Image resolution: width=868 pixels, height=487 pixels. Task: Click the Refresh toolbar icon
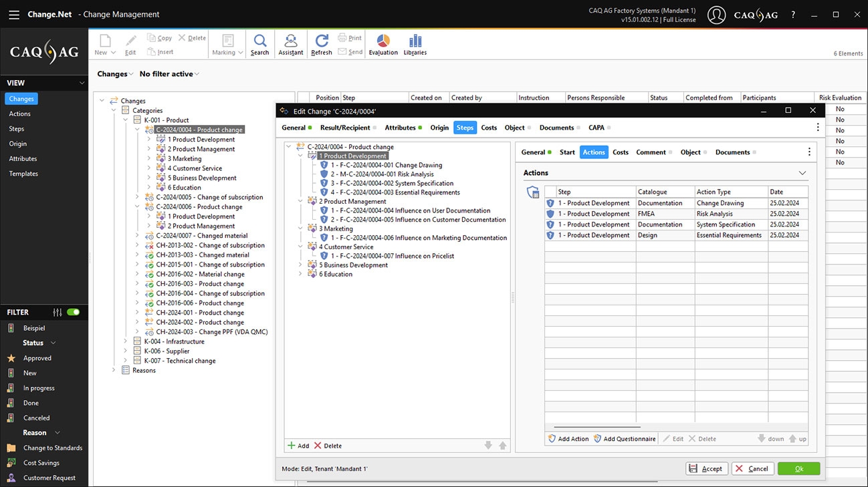(322, 44)
